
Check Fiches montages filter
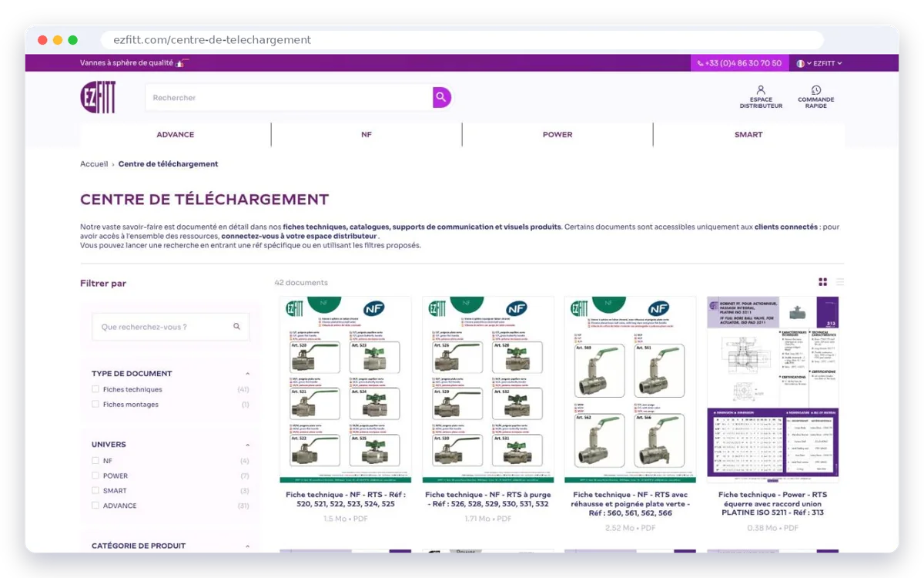tap(95, 404)
